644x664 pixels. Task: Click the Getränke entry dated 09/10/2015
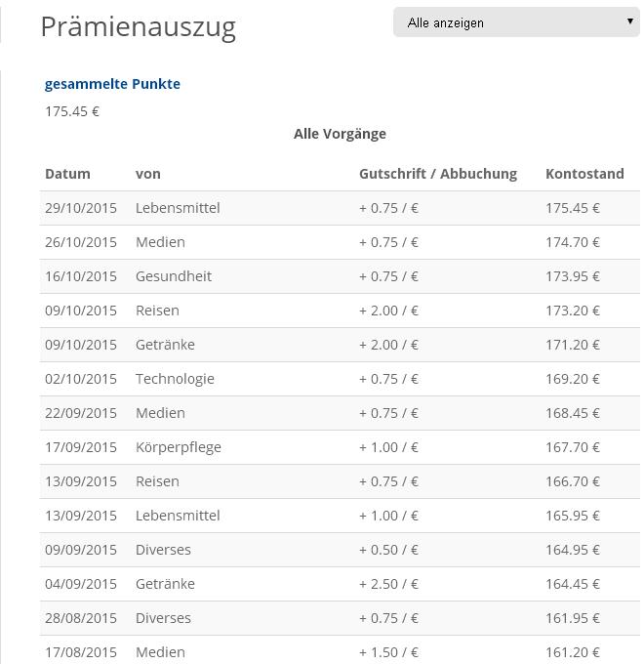[x=340, y=345]
